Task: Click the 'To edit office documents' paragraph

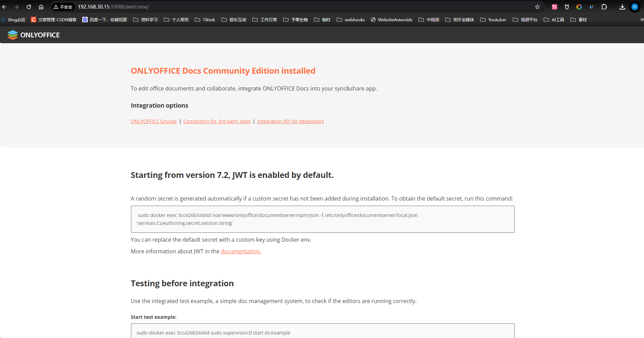Action: point(254,88)
